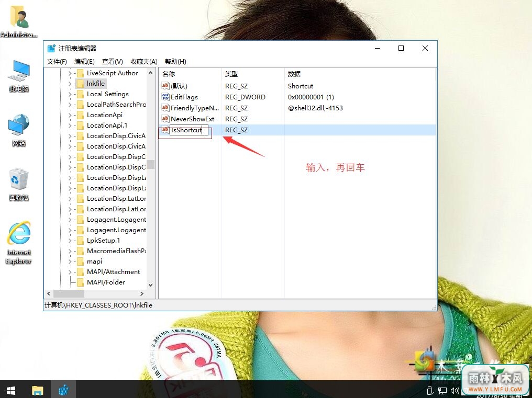The image size is (532, 398).
Task: Click tree horizontal scroll right arrow
Action: (142, 293)
